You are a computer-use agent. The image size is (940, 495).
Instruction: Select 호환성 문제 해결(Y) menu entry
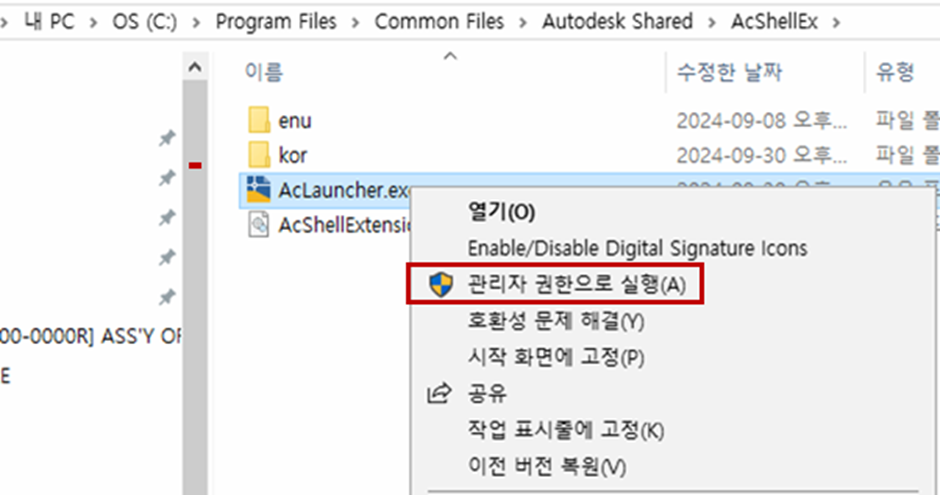coord(556,321)
